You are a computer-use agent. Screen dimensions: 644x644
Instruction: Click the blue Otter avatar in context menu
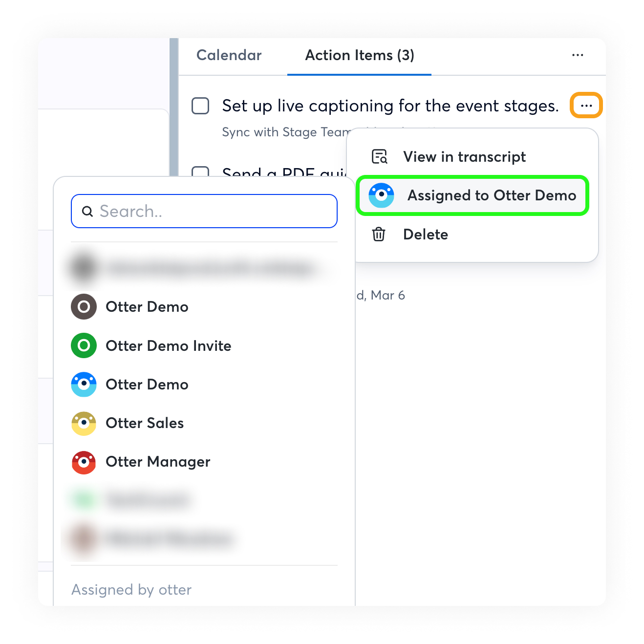[381, 195]
